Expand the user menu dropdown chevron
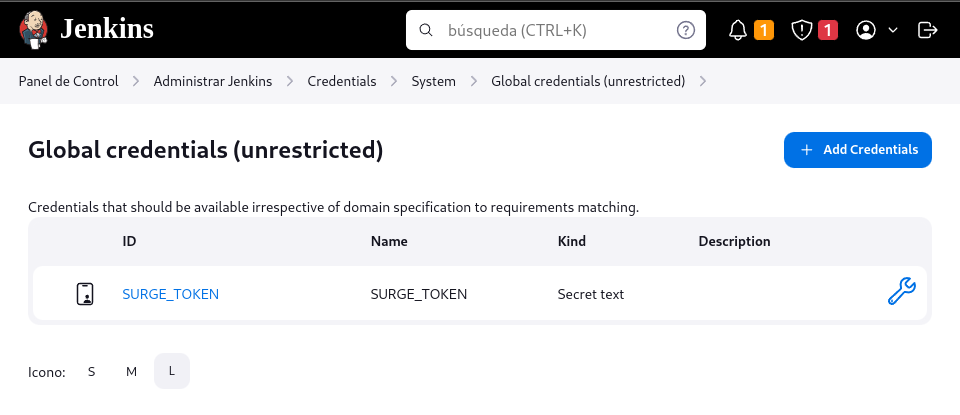Image resolution: width=960 pixels, height=415 pixels. coord(893,30)
